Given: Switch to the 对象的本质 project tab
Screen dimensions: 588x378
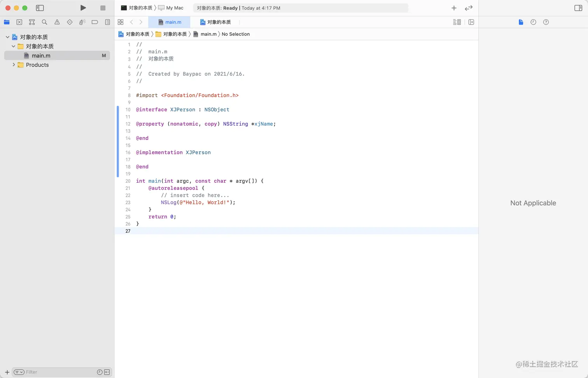Looking at the screenshot, I should tap(215, 22).
